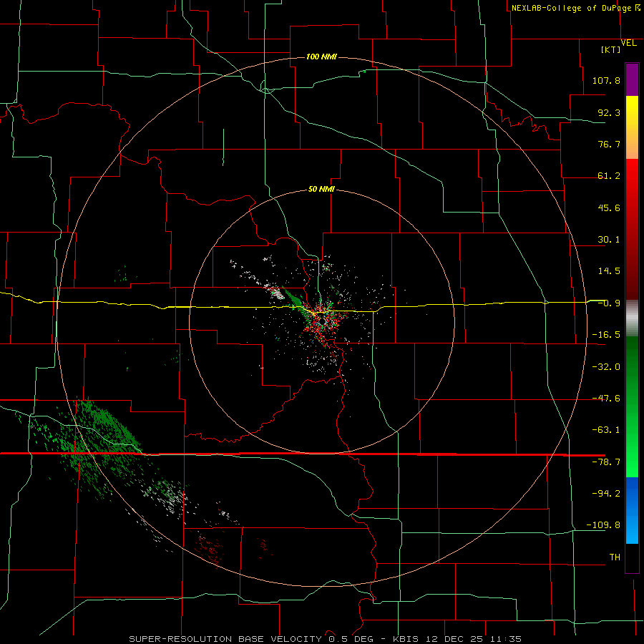The image size is (644, 644).
Task: Click the -0.9 velocity scale value
Action: pos(609,303)
